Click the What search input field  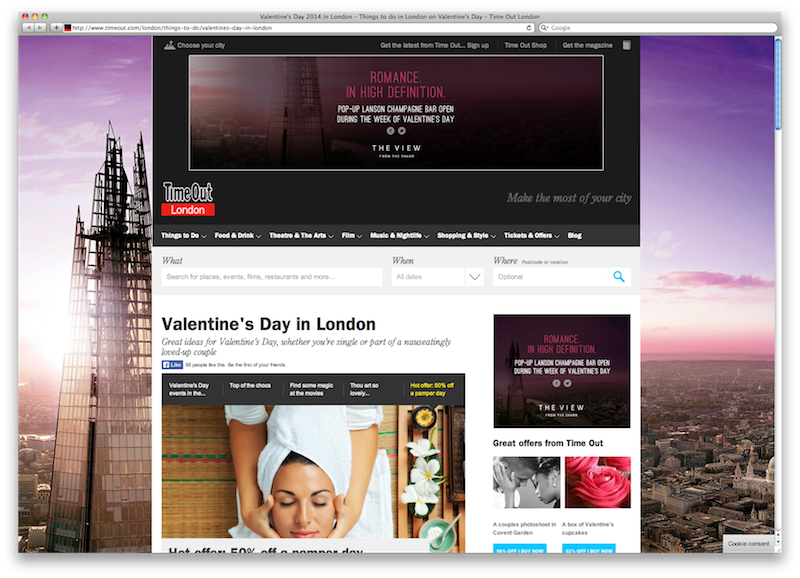click(272, 277)
